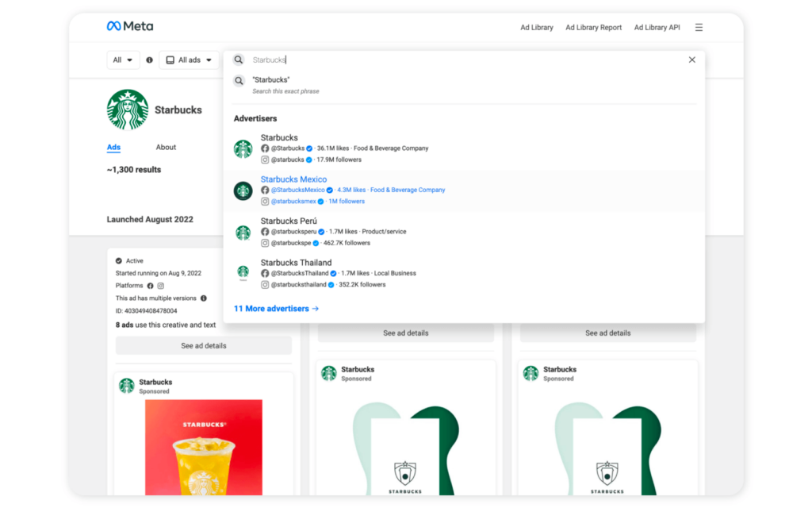Click the @StarbucksMexico handle

pyautogui.click(x=298, y=190)
